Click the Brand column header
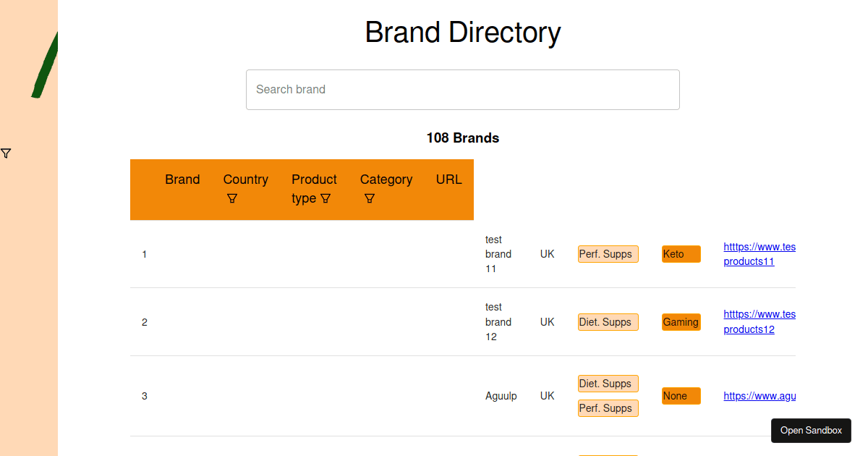The width and height of the screenshot is (868, 456). (182, 180)
